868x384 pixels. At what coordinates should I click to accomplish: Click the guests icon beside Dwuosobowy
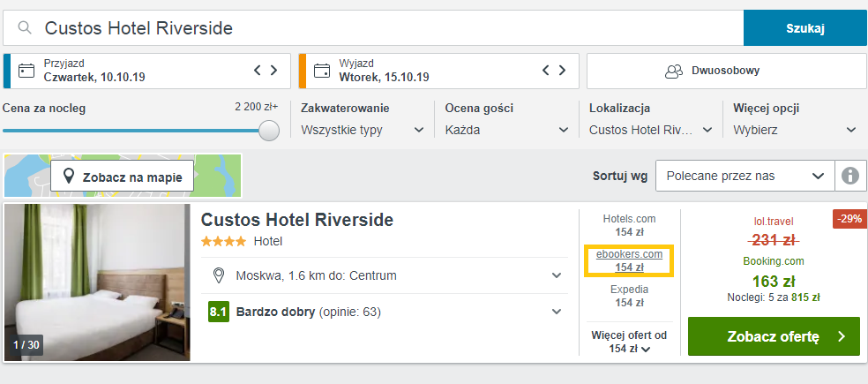[674, 72]
